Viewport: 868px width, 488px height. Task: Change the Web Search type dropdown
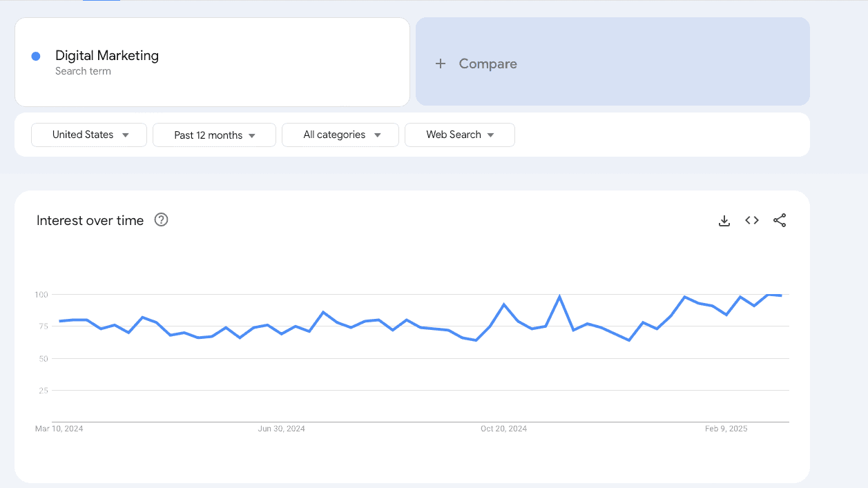click(460, 135)
